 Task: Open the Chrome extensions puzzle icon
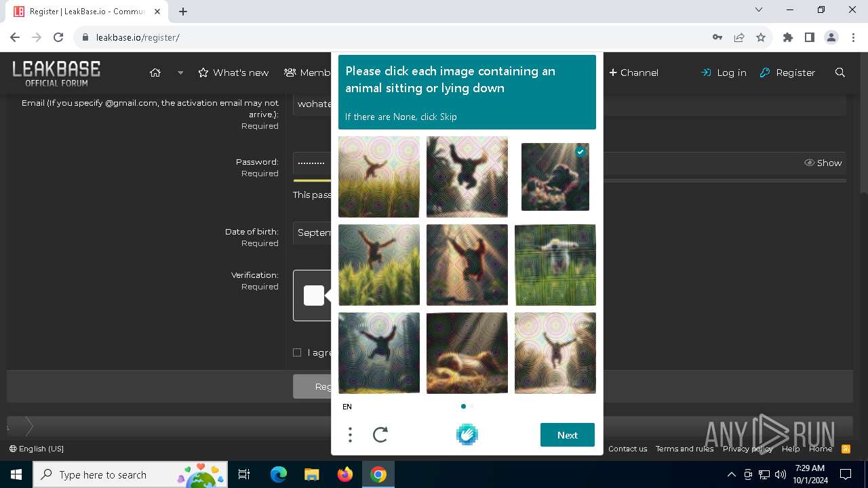pyautogui.click(x=788, y=37)
